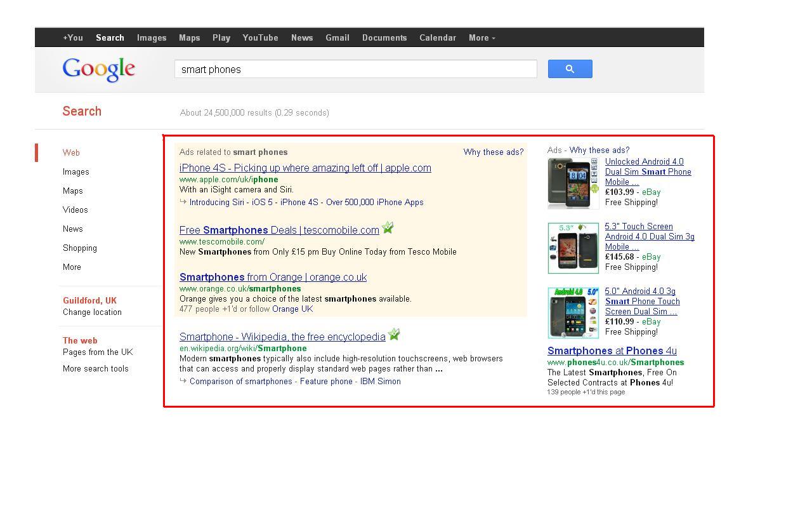Screen dimensions: 812x508
Task: Open the iPhone 4S apple.com ad link
Action: (305, 168)
